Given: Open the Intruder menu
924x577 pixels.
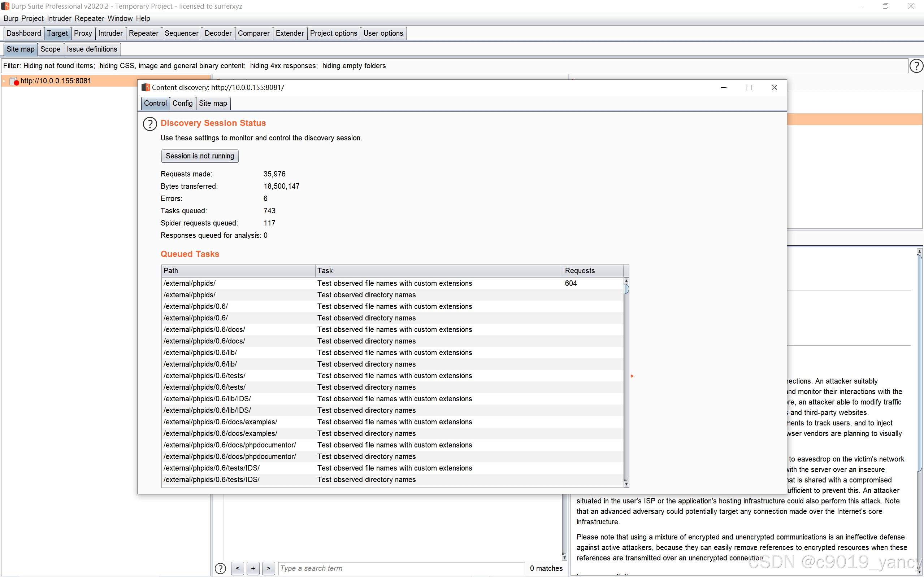Looking at the screenshot, I should tap(59, 18).
